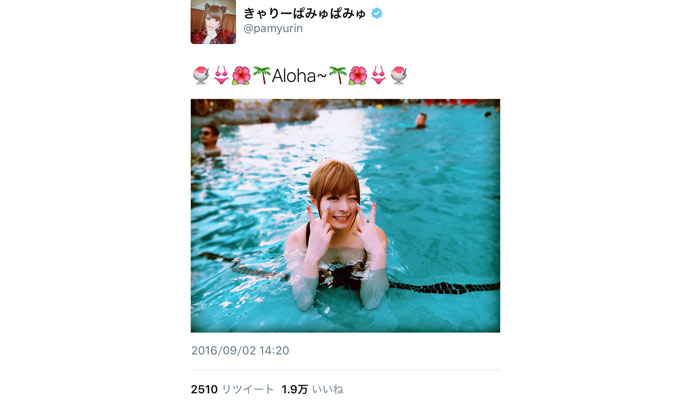The height and width of the screenshot is (400, 700).
Task: Open the リツイート list label
Action: [x=247, y=389]
